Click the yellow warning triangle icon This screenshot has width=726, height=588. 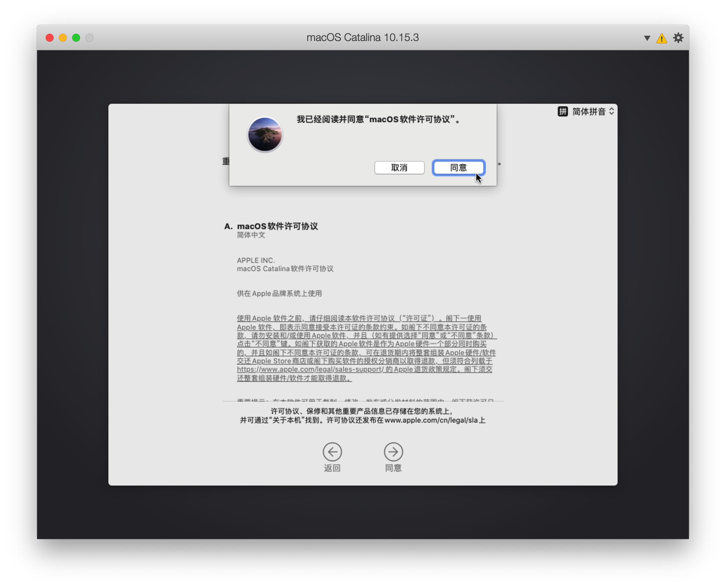coord(661,38)
